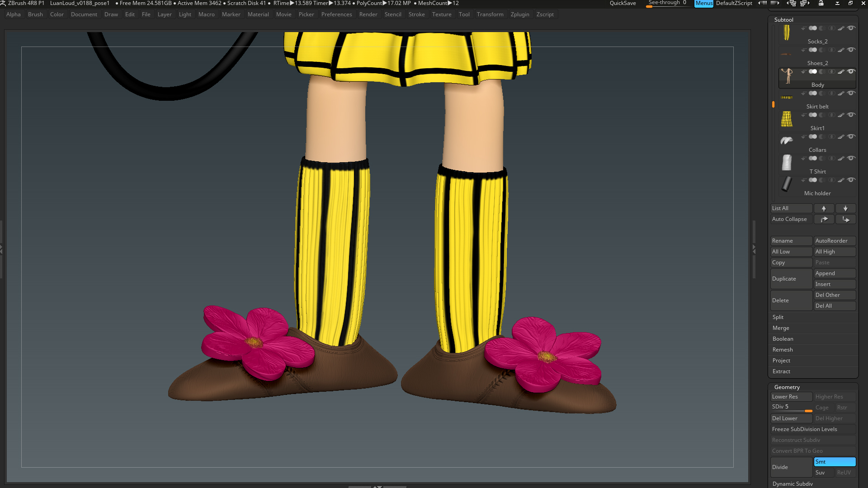This screenshot has width=868, height=488.
Task: Adjust the SDiv 5 slider
Action: [791, 407]
